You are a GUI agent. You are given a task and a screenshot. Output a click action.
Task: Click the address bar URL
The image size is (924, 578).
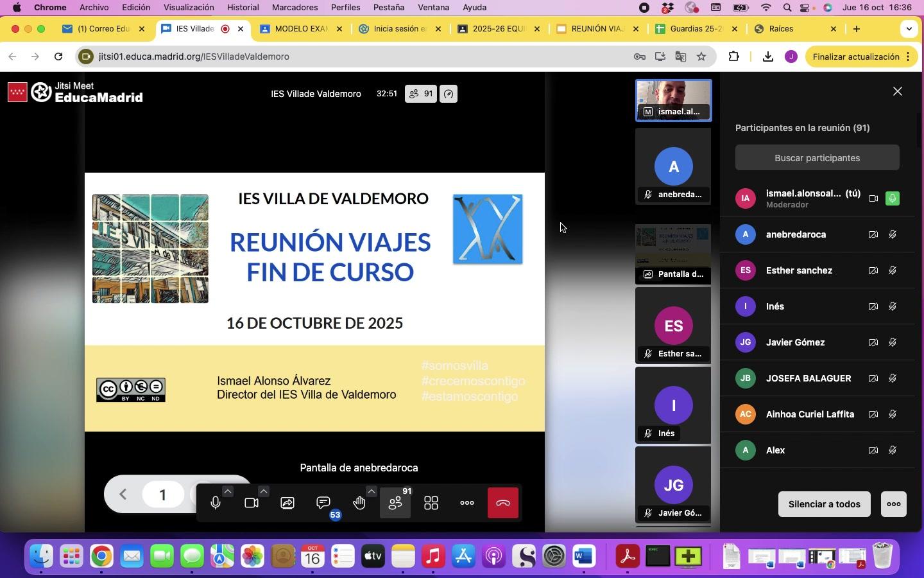pyautogui.click(x=194, y=57)
